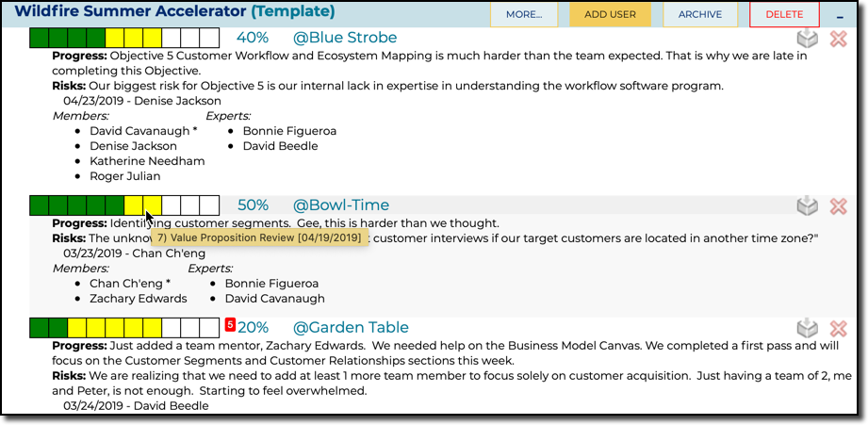The width and height of the screenshot is (868, 425).
Task: Click the red X icon for Blue Strobe
Action: (838, 39)
